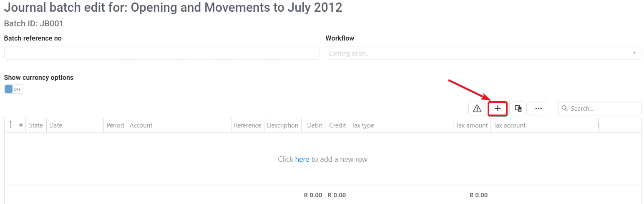Click the Period column header

pos(116,125)
